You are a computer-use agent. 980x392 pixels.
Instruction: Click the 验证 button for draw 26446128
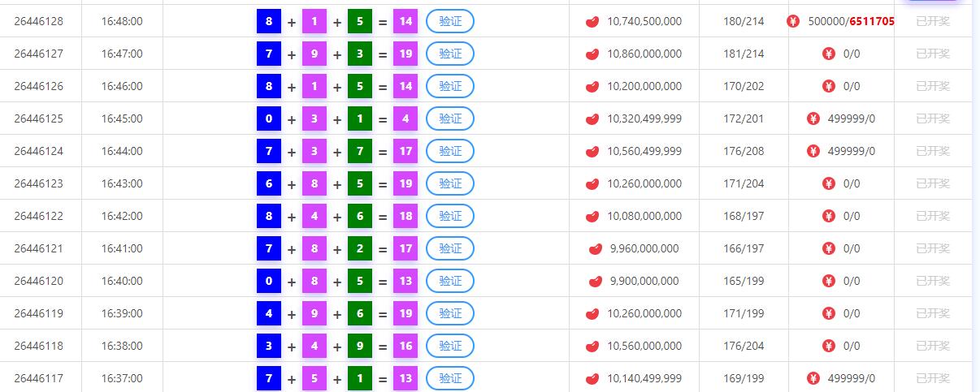[x=450, y=21]
